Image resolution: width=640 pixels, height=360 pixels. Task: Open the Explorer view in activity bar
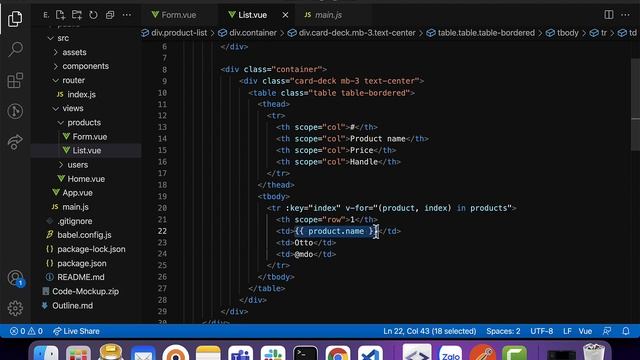15,19
